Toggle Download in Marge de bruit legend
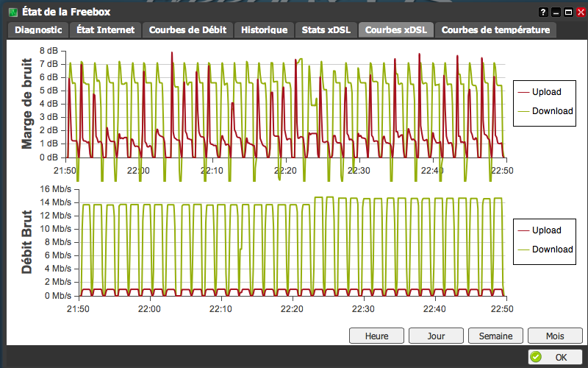This screenshot has width=588, height=368. (x=552, y=111)
